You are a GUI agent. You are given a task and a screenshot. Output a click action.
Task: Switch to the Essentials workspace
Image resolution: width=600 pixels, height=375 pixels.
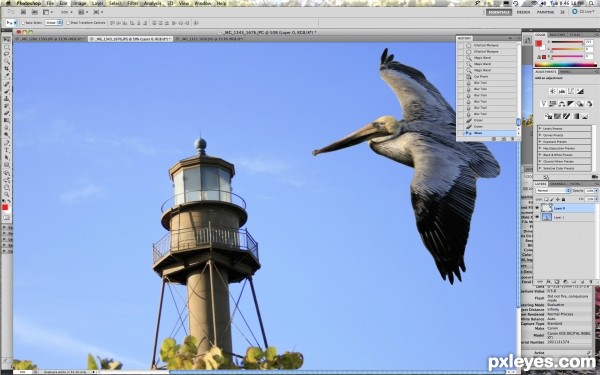pos(499,12)
